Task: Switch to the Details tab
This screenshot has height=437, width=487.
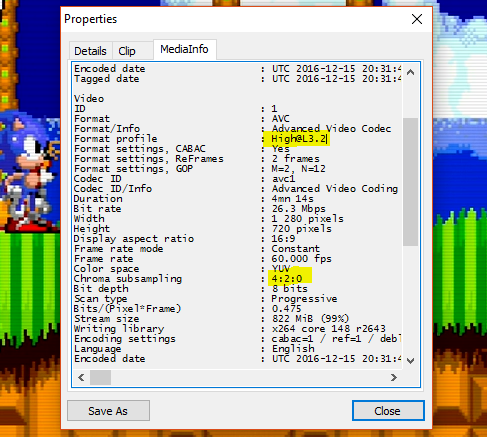Action: (x=90, y=51)
